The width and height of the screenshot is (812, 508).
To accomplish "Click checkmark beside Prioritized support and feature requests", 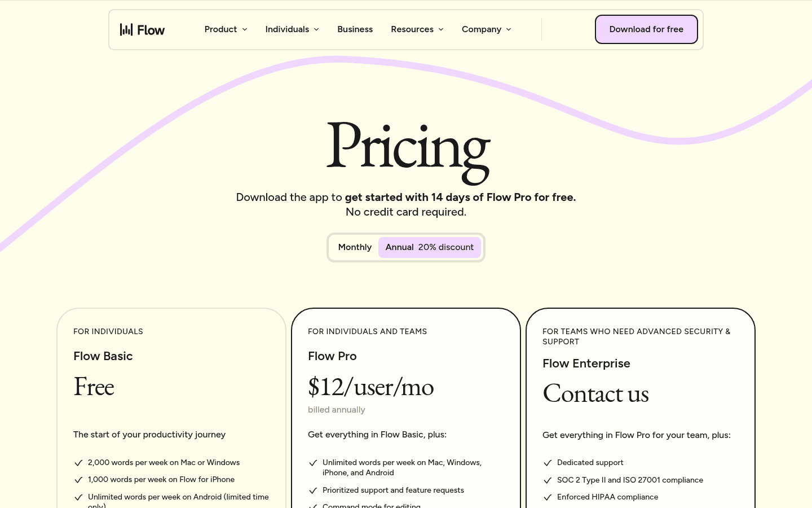I will click(313, 491).
